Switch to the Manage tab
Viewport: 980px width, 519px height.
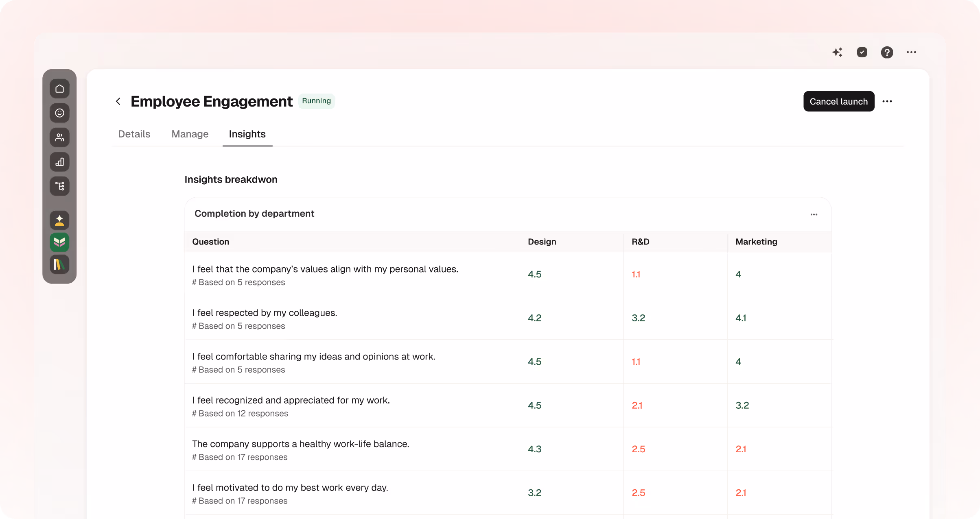tap(190, 134)
